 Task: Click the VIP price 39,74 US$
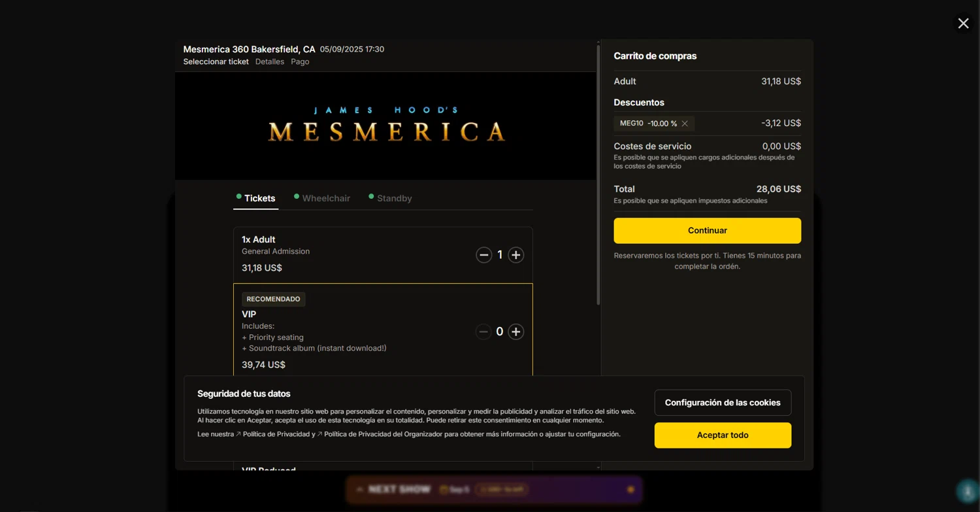263,365
